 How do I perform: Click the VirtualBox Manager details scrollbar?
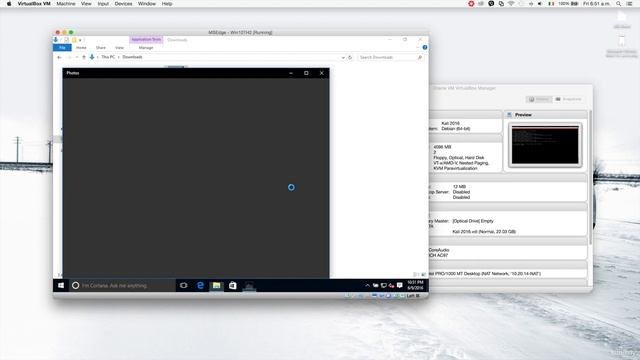click(590, 178)
